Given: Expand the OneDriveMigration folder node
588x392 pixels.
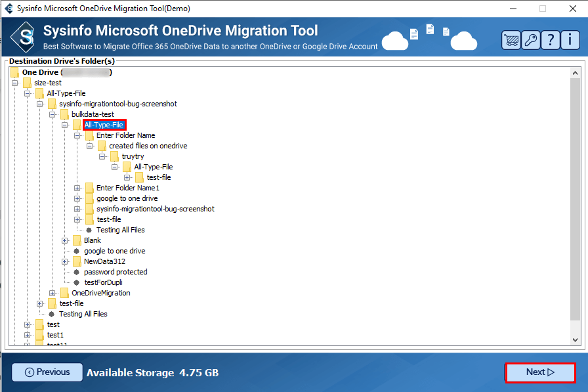Looking at the screenshot, I should click(x=52, y=293).
